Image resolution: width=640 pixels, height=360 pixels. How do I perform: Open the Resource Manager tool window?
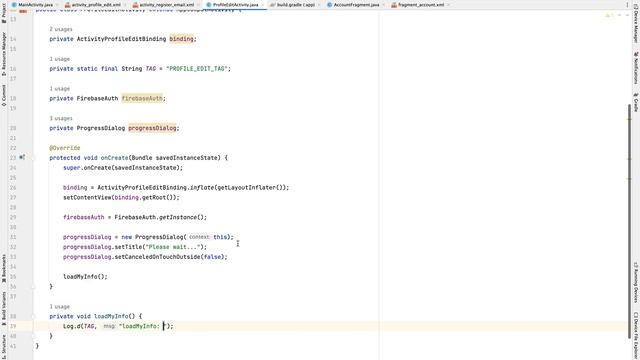[x=4, y=54]
